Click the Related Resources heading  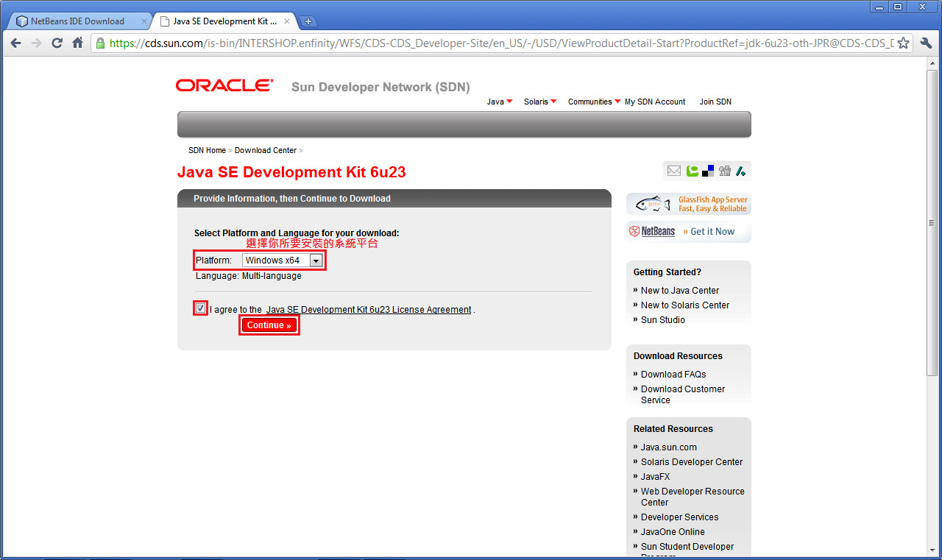(673, 429)
